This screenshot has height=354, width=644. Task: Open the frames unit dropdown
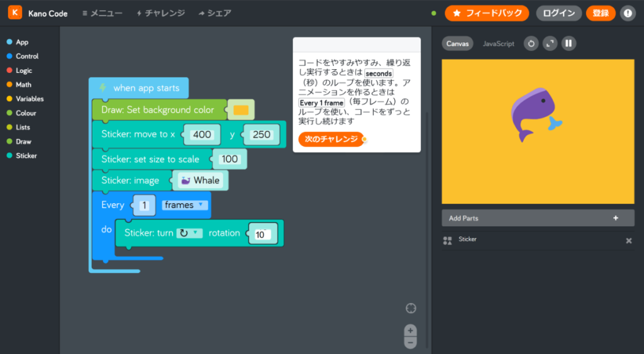coord(185,205)
